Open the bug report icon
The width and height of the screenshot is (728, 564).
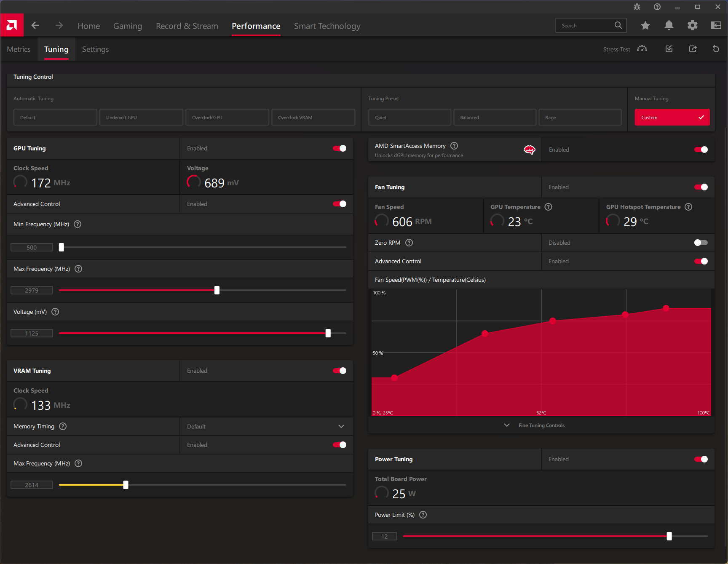point(637,7)
